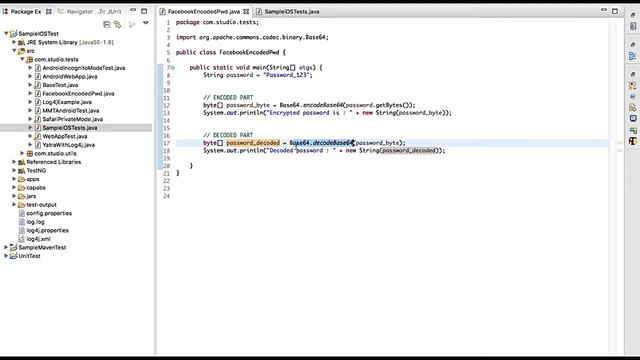Maximize the Package Explorer panel
640x360 pixels.
coord(144,11)
